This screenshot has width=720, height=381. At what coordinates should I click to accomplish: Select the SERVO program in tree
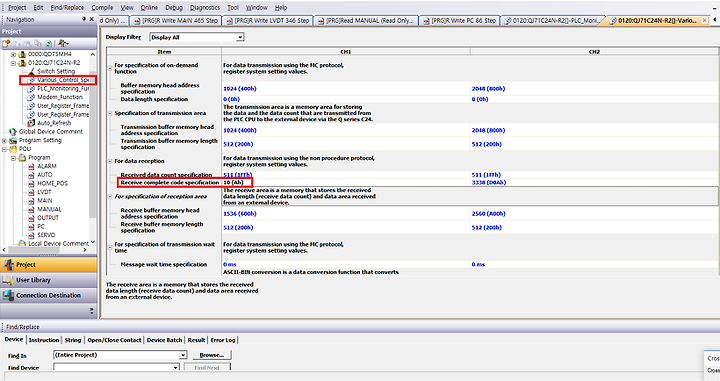tap(46, 235)
